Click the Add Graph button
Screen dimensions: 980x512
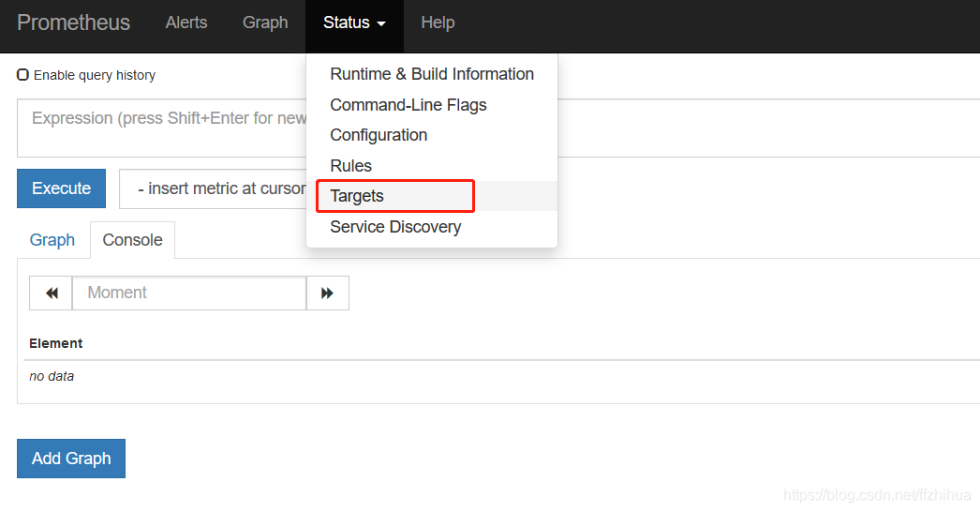(71, 459)
